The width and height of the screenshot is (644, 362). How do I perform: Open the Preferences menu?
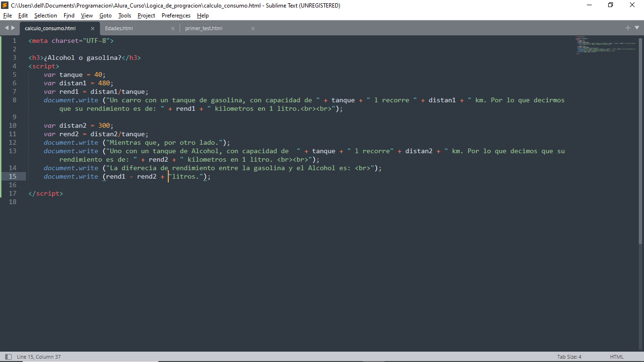tap(176, 16)
